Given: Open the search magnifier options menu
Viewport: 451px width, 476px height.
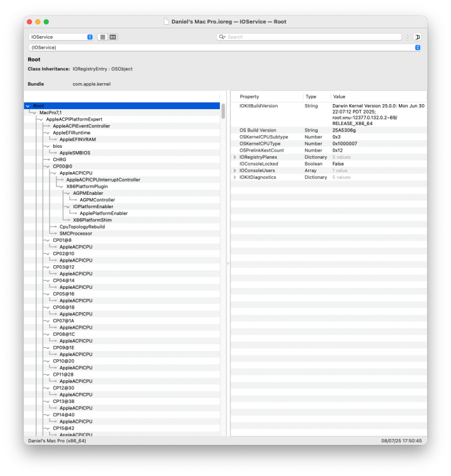Looking at the screenshot, I should (222, 37).
